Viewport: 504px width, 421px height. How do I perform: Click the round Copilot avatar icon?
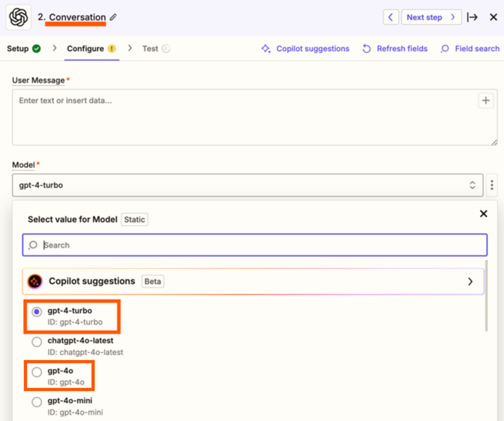pos(35,281)
